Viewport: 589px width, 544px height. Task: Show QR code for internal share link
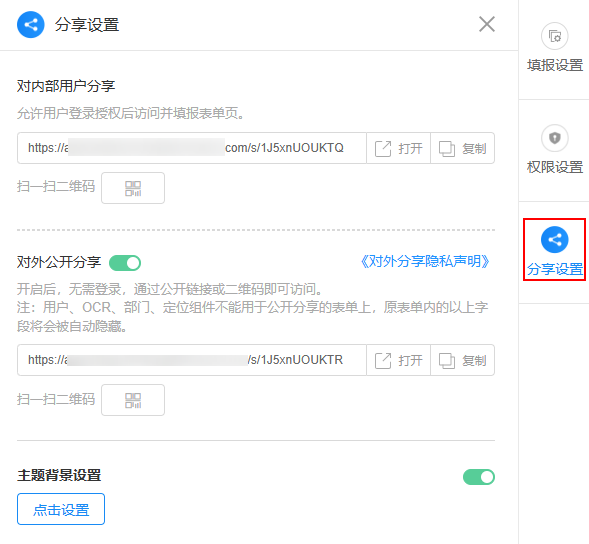pos(133,188)
